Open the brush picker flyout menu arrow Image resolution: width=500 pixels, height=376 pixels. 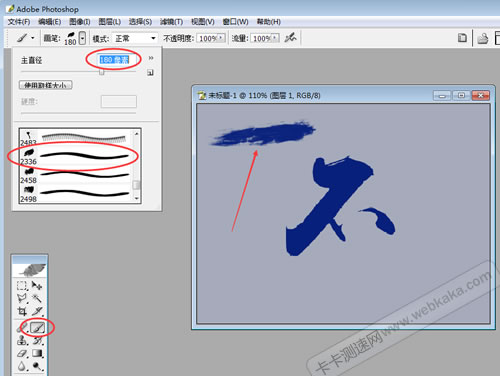tap(151, 58)
